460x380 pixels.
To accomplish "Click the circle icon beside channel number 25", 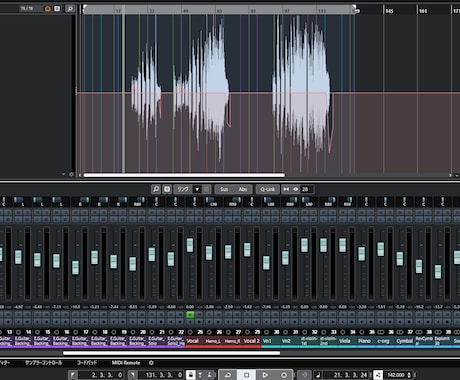I will pos(190,332).
